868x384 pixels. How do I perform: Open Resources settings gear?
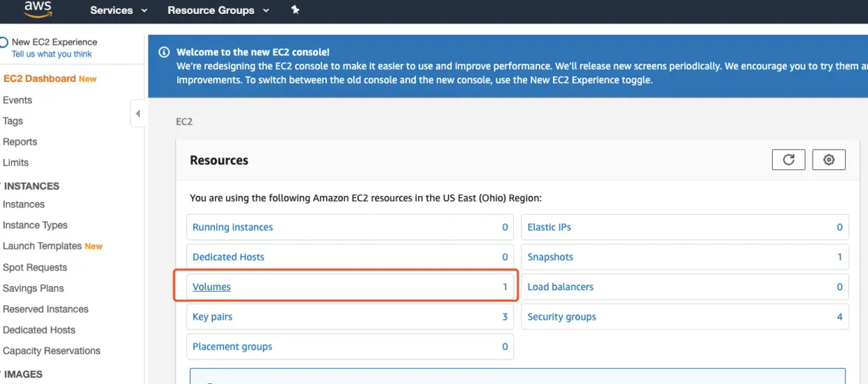(829, 159)
